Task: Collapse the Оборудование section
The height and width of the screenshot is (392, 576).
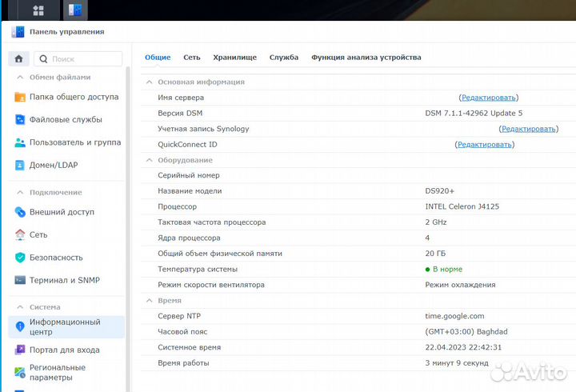Action: point(149,160)
